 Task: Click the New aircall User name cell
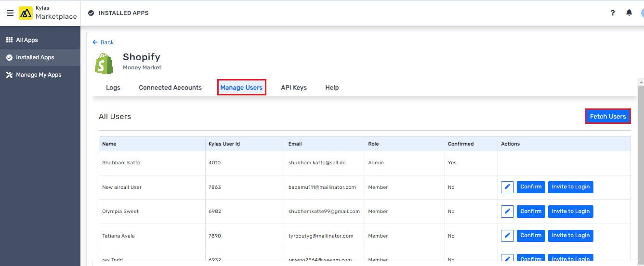click(152, 187)
